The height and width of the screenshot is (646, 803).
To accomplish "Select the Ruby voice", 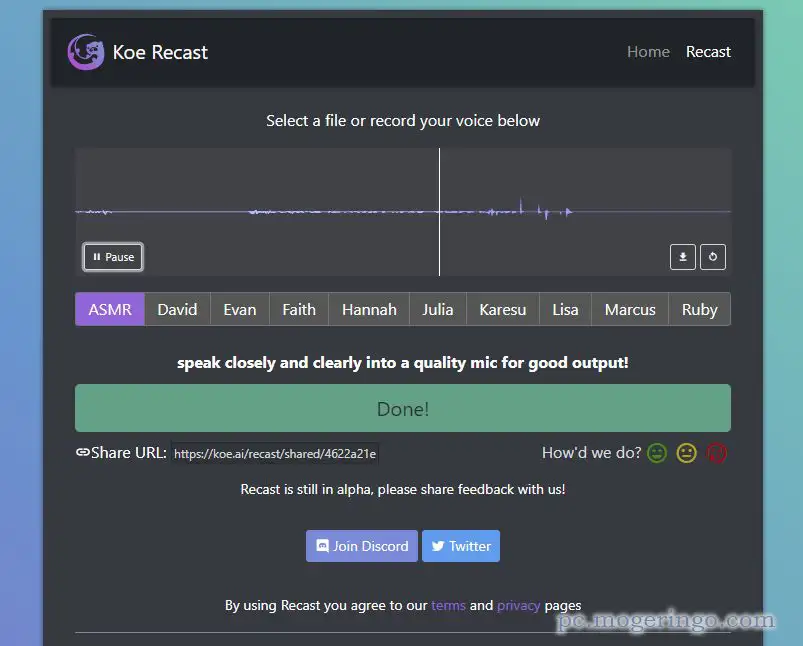I will pyautogui.click(x=700, y=309).
